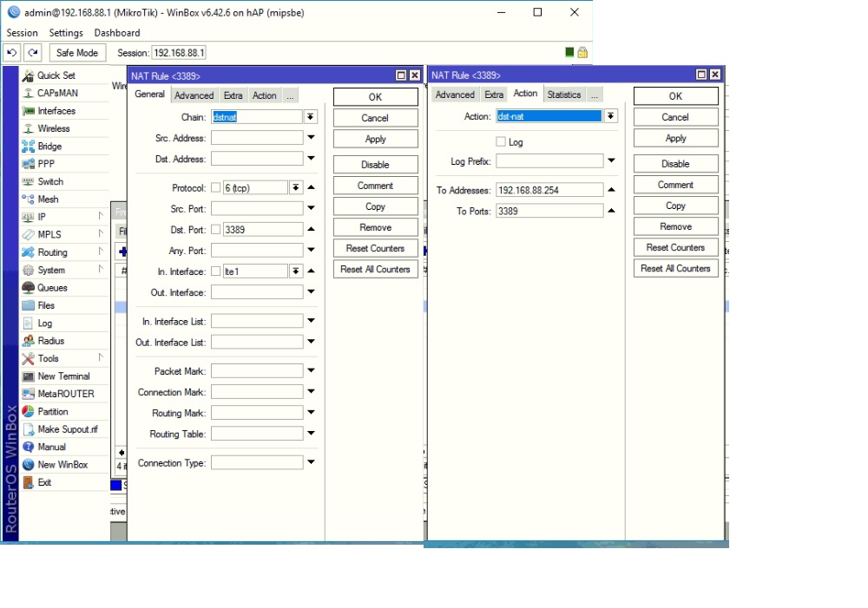Click the undo toolbar icon
This screenshot has width=868, height=608.
click(x=11, y=53)
